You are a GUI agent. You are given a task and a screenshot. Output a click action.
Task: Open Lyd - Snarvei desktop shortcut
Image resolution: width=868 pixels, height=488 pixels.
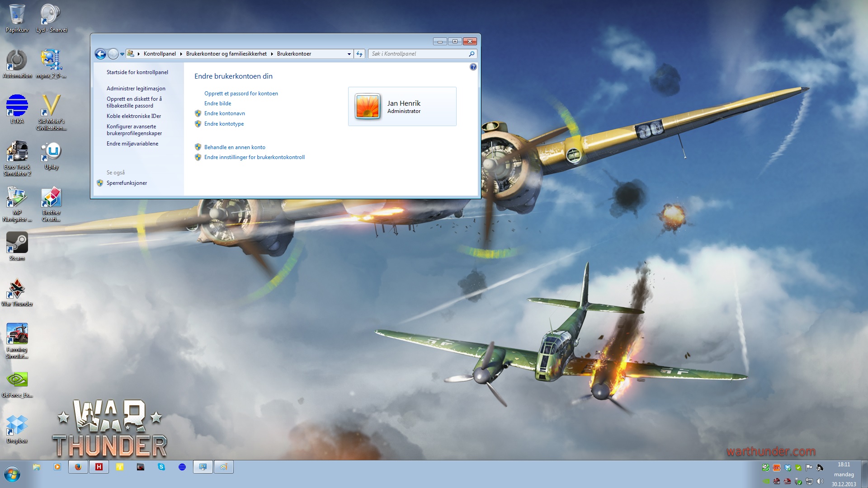coord(51,18)
